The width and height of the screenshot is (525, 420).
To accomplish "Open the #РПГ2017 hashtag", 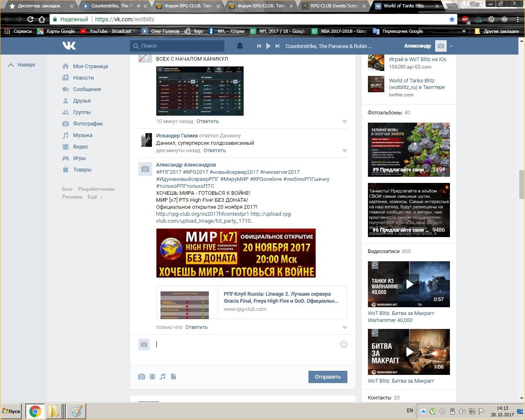I will [x=169, y=172].
